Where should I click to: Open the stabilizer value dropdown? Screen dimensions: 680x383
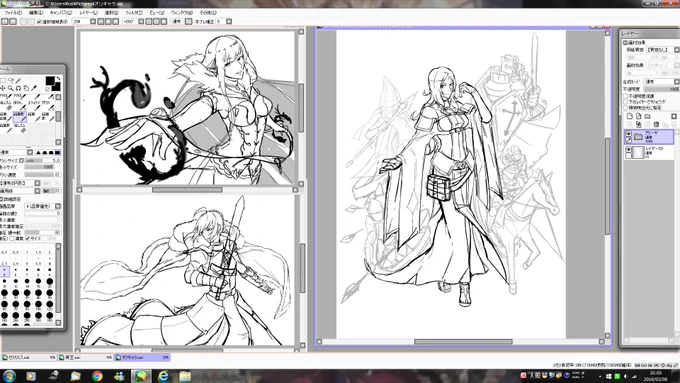coord(229,21)
